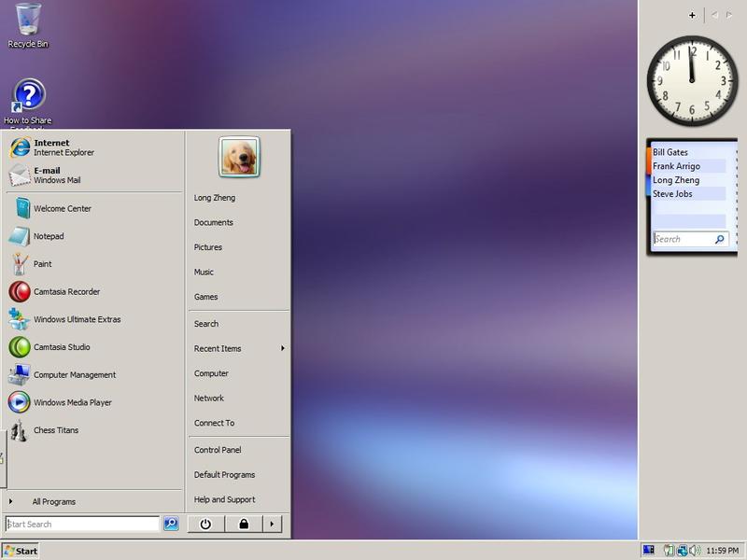Open Help and Support
The image size is (747, 560).
click(x=224, y=499)
